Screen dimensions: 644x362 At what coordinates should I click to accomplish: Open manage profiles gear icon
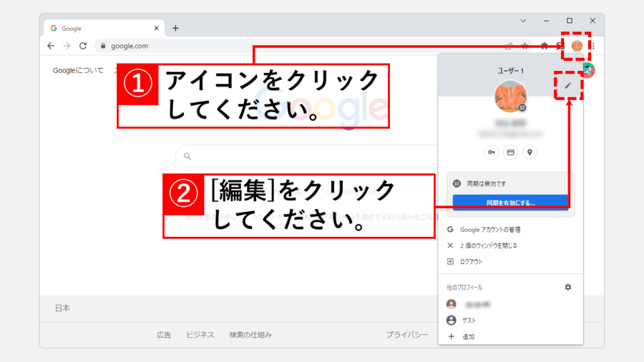coord(568,287)
